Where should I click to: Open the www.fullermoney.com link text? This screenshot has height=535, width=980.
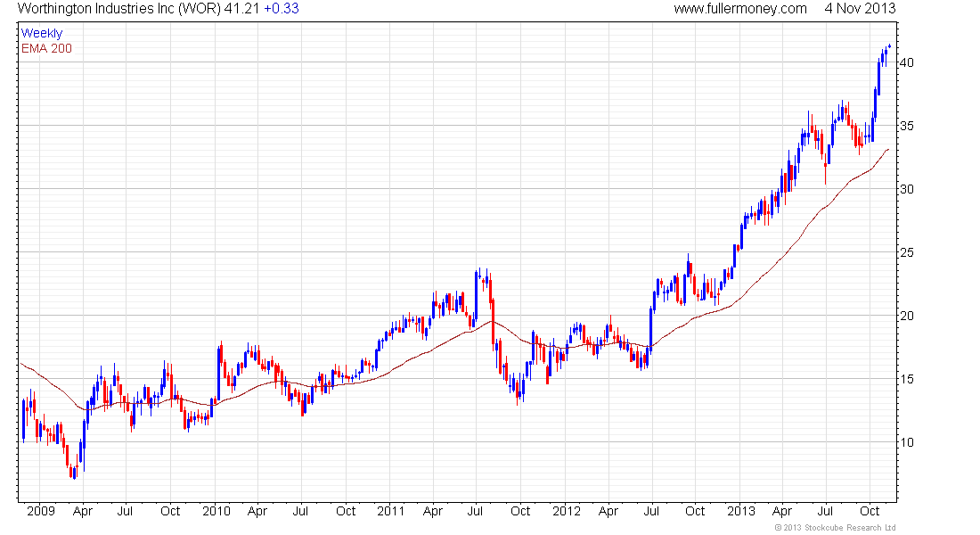pos(740,9)
